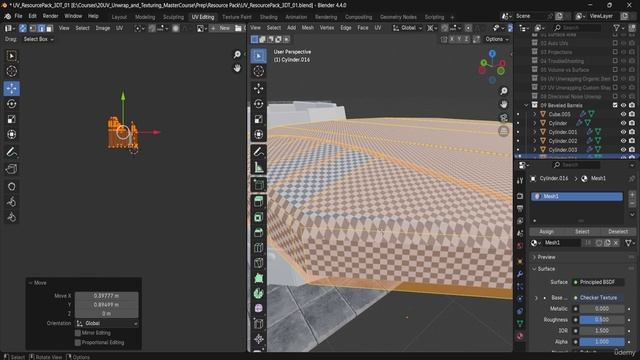Screen dimensions: 640x360
Task: Open the Face menu in 3D viewport
Action: 362,28
